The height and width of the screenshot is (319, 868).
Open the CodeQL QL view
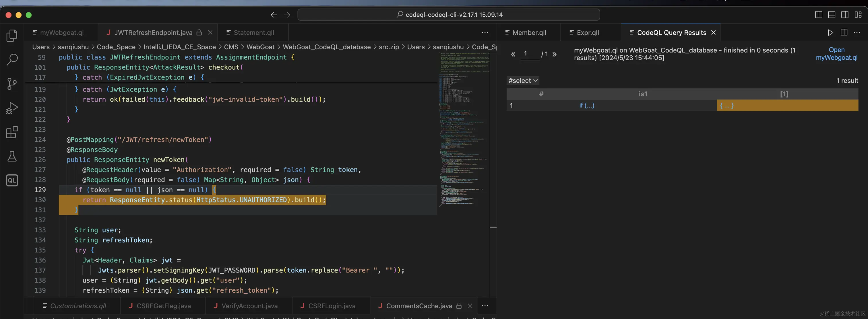[12, 180]
